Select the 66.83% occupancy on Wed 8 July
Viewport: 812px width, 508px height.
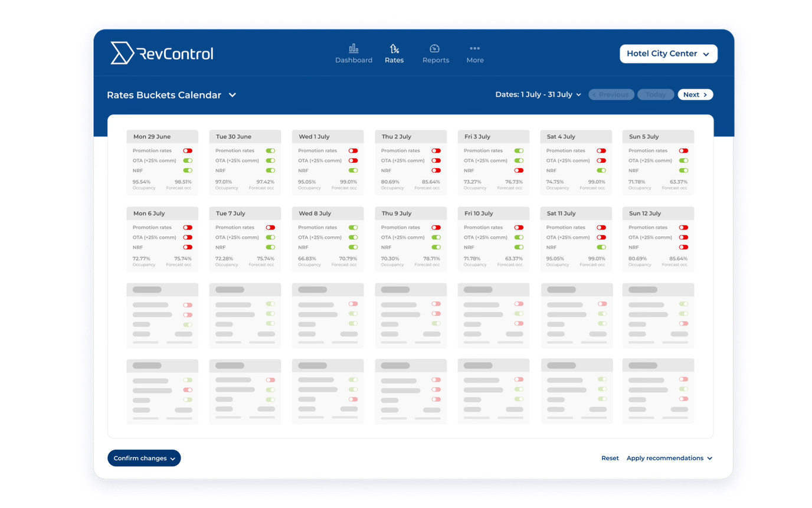coord(307,259)
